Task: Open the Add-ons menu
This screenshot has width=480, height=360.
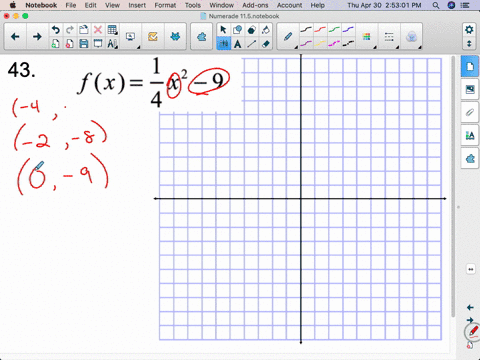Action: 255,5
